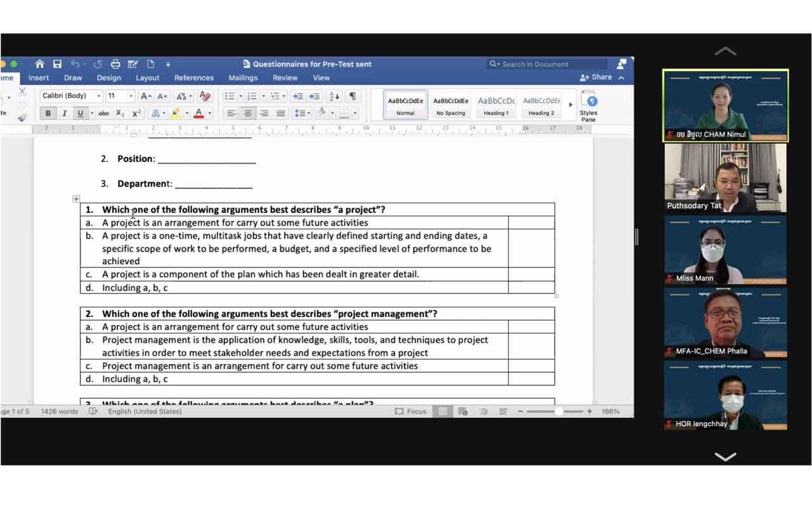The image size is (812, 508).
Task: Open font color dropdown arrow
Action: tap(209, 114)
